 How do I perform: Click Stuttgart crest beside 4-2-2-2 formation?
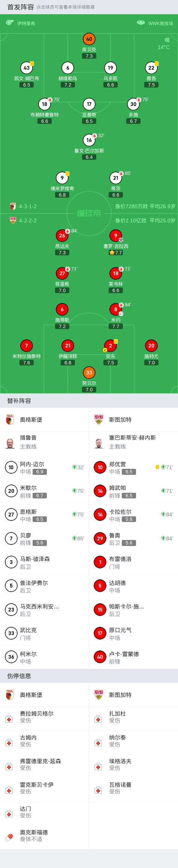[x=13, y=221]
